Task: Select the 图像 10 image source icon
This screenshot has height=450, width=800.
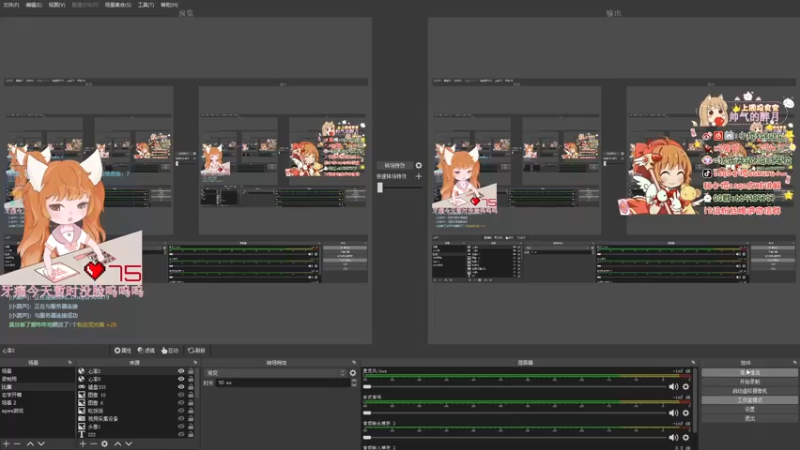Action: [82, 395]
